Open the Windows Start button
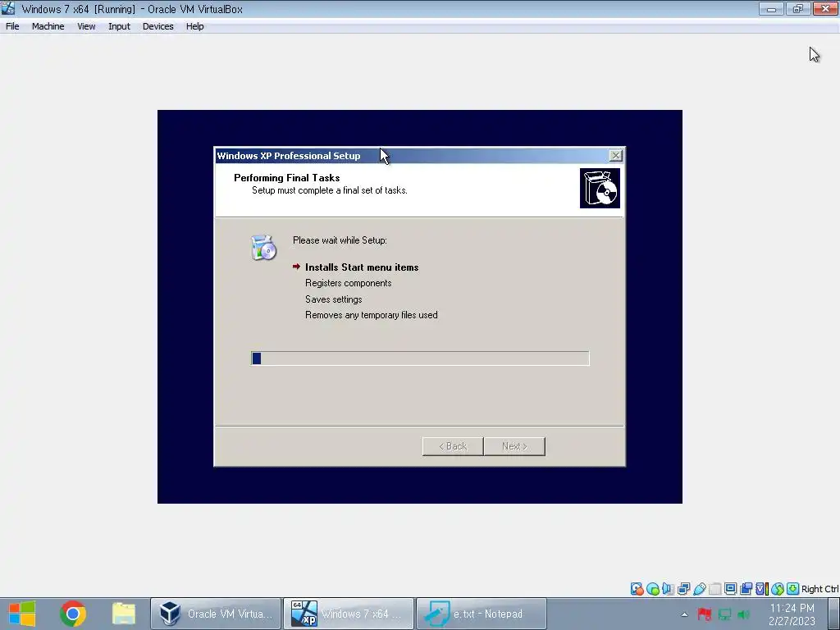This screenshot has height=630, width=840. click(x=22, y=614)
